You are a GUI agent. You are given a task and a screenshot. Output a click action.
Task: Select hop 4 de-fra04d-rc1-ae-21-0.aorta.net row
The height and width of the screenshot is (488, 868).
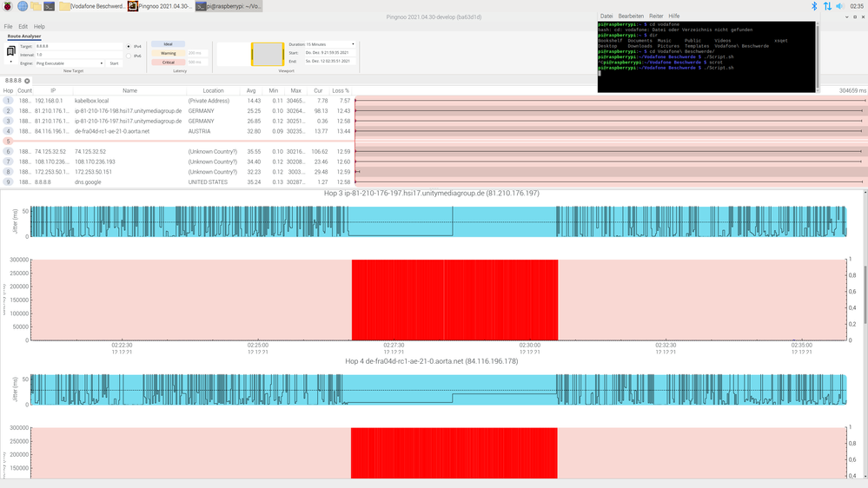click(177, 131)
